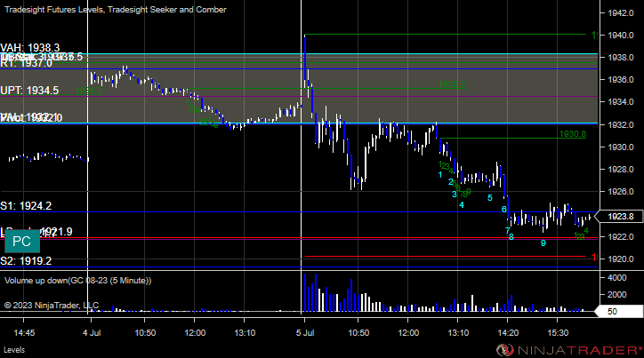Screen dimensions: 644x358
Task: Click the cyan count number 5
Action: tap(489, 198)
